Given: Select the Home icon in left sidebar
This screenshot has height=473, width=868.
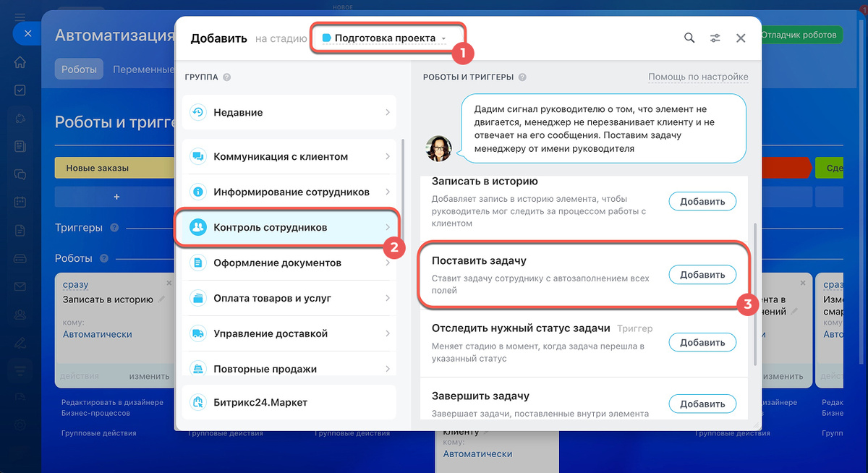Looking at the screenshot, I should point(20,62).
